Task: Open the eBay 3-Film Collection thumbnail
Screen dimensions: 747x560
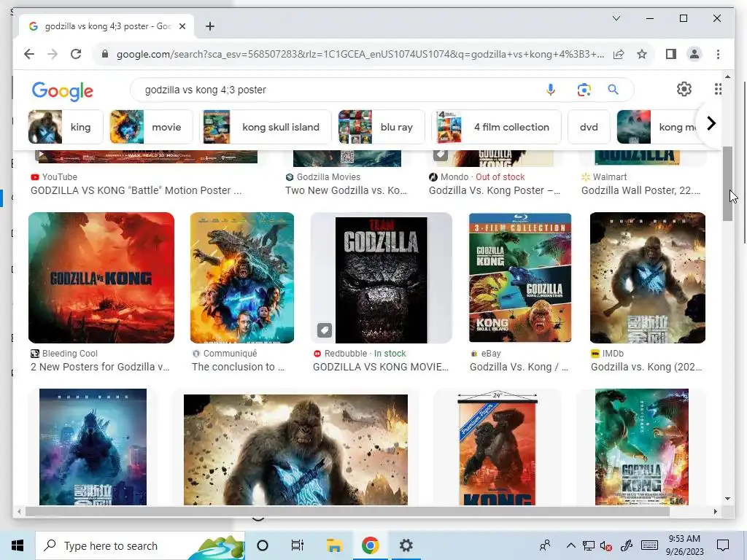Action: 520,278
